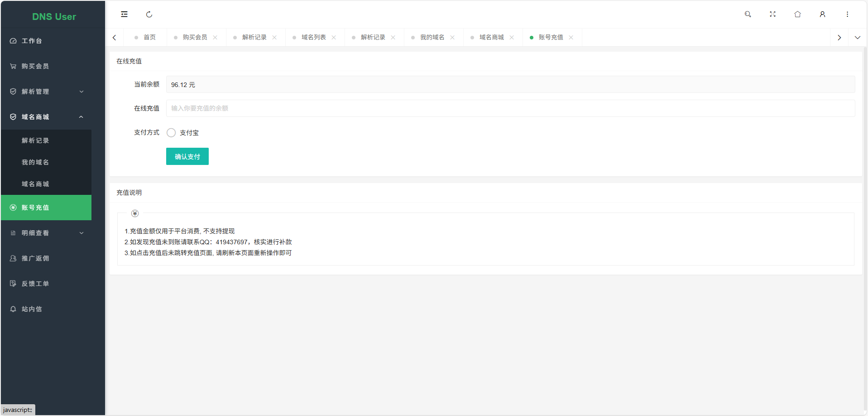Open 站内信 from the sidebar

point(32,309)
